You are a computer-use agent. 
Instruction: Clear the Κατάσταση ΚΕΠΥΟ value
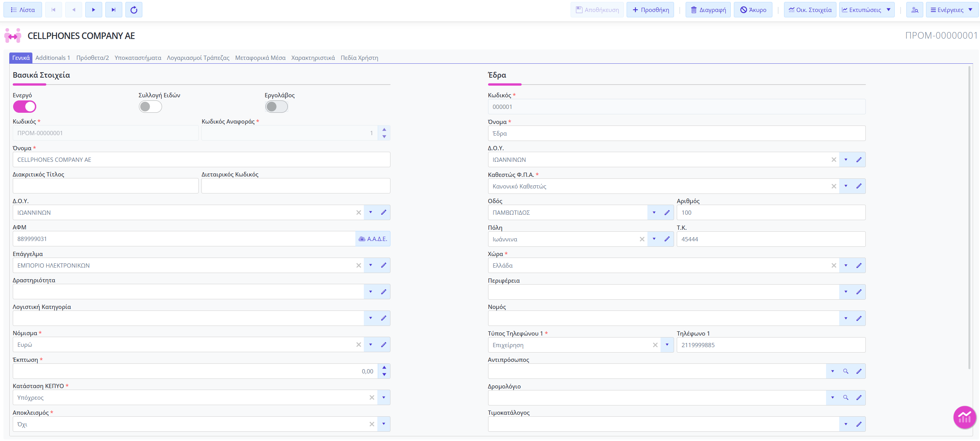(372, 397)
